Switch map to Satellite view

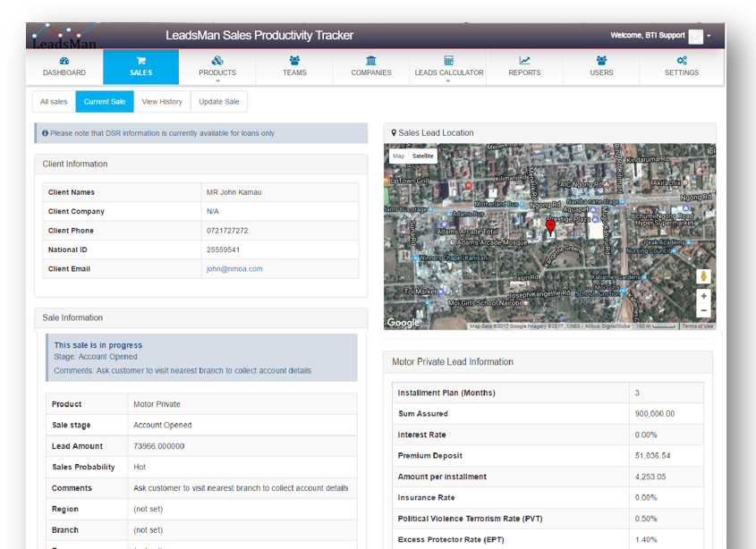(423, 156)
